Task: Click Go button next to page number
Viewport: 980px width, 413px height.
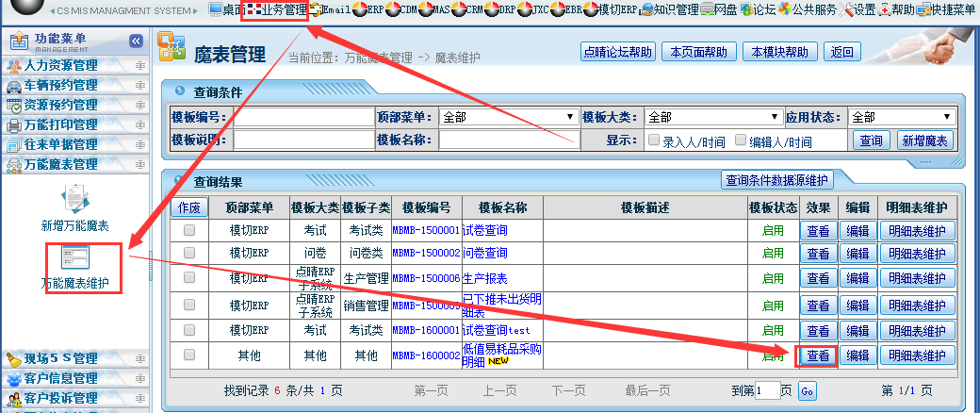Action: 808,390
